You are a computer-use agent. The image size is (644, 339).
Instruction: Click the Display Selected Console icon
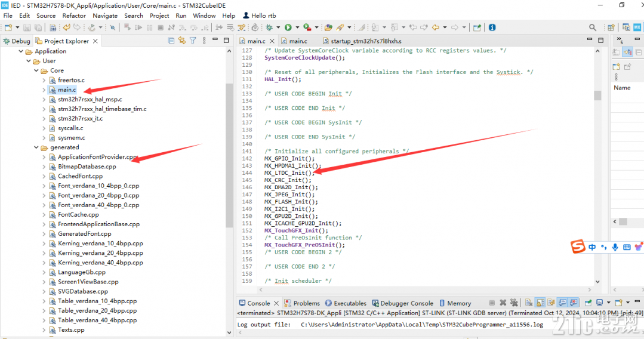click(600, 303)
